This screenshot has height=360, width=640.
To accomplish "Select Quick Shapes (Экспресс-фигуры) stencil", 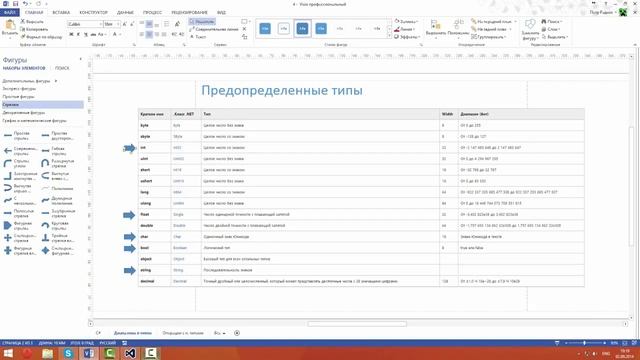I will click(19, 89).
